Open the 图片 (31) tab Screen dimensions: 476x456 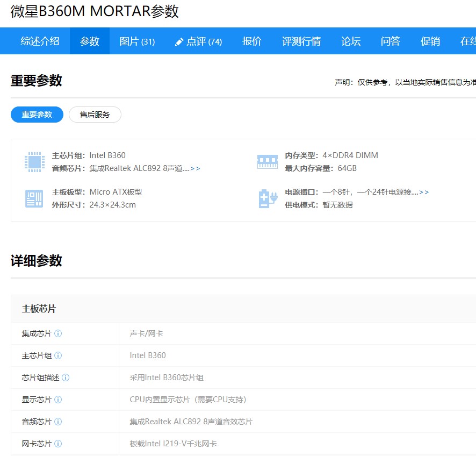point(137,41)
